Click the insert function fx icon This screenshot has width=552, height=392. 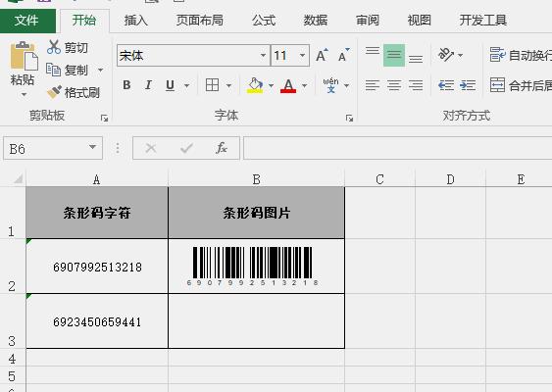[221, 148]
